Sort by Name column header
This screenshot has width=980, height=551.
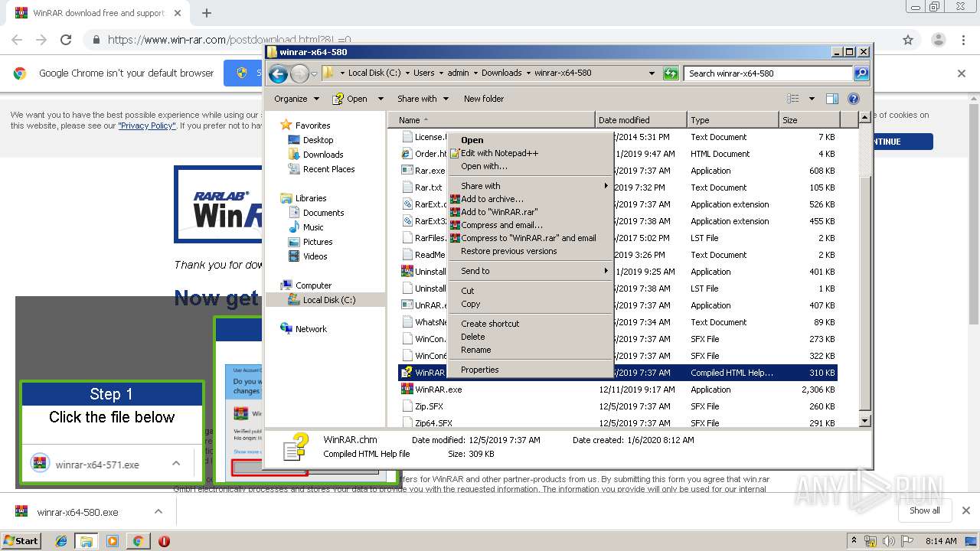[x=492, y=120]
